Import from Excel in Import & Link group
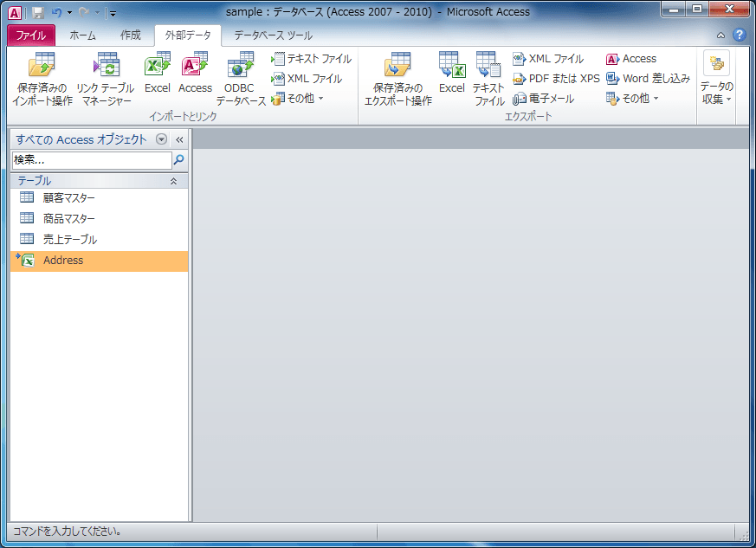The width and height of the screenshot is (756, 548). pyautogui.click(x=158, y=73)
